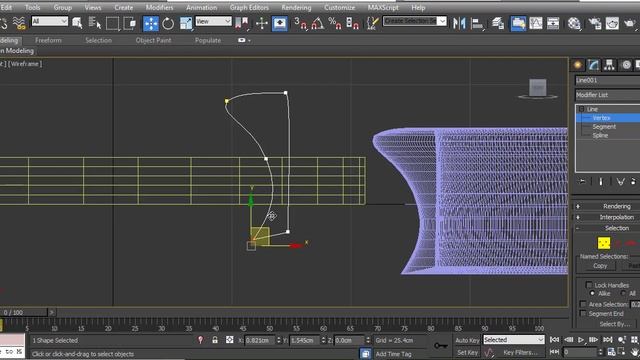Open the Curve Editor icon
The width and height of the screenshot is (640, 360).
pyautogui.click(x=536, y=23)
